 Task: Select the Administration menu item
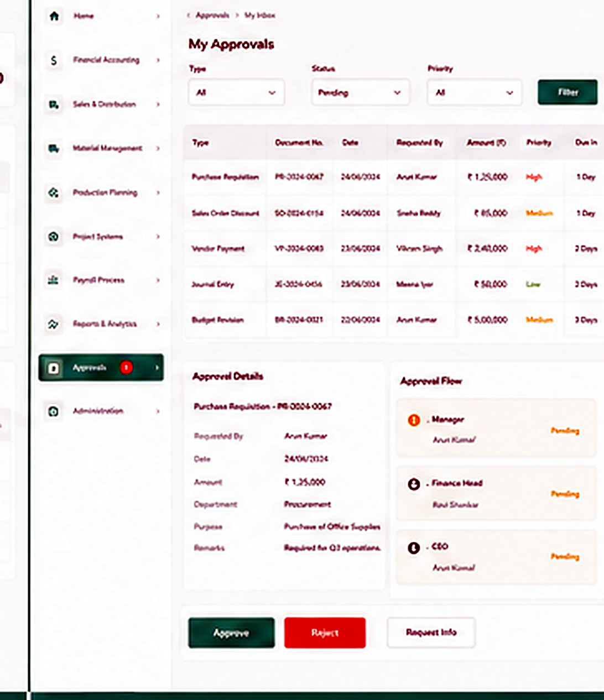click(102, 411)
